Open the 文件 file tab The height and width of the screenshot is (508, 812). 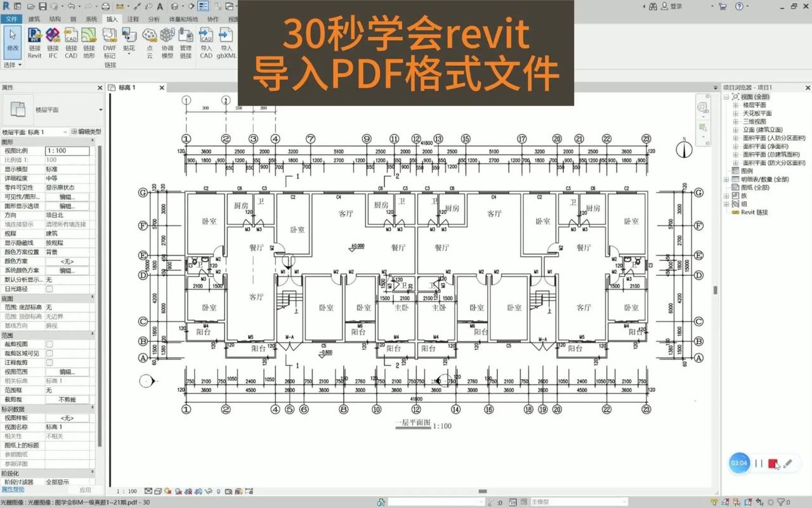(12, 19)
